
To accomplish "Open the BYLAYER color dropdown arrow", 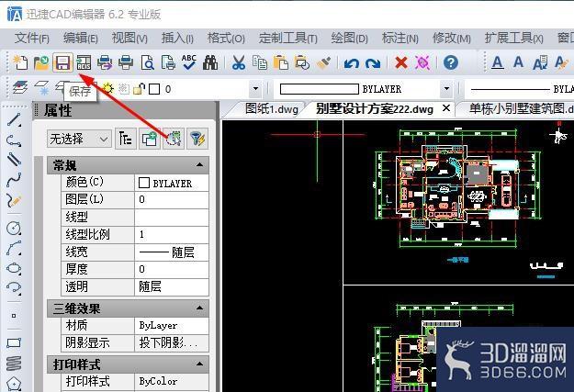I will [446, 88].
